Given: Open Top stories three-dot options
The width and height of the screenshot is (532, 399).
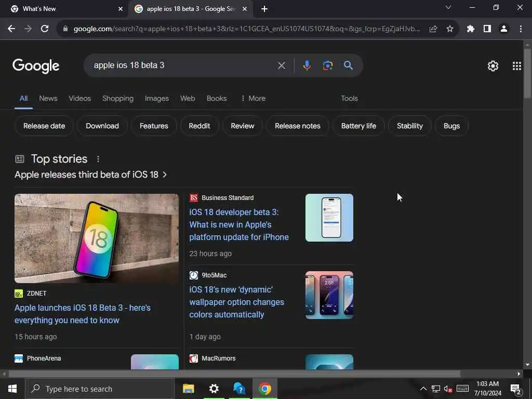Looking at the screenshot, I should [x=98, y=159].
